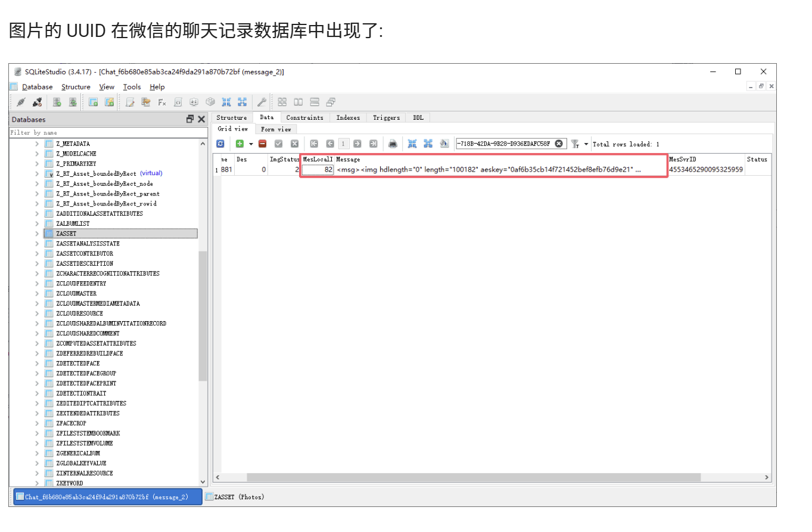812x532 pixels.
Task: Click the create new table icon
Action: (x=94, y=102)
